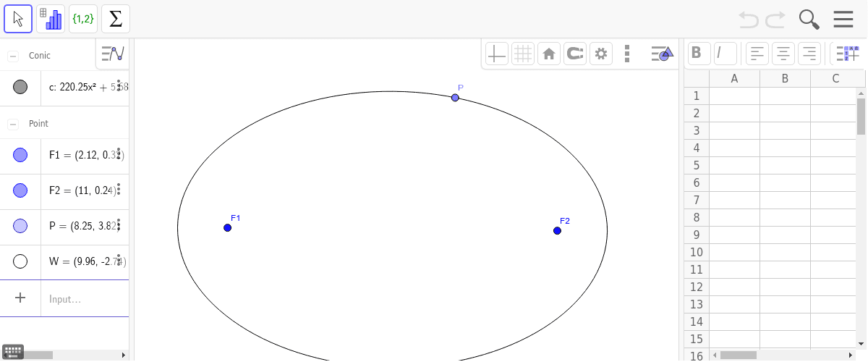This screenshot has width=868, height=362.
Task: Select the Create List {1,2} tool
Action: tap(83, 19)
